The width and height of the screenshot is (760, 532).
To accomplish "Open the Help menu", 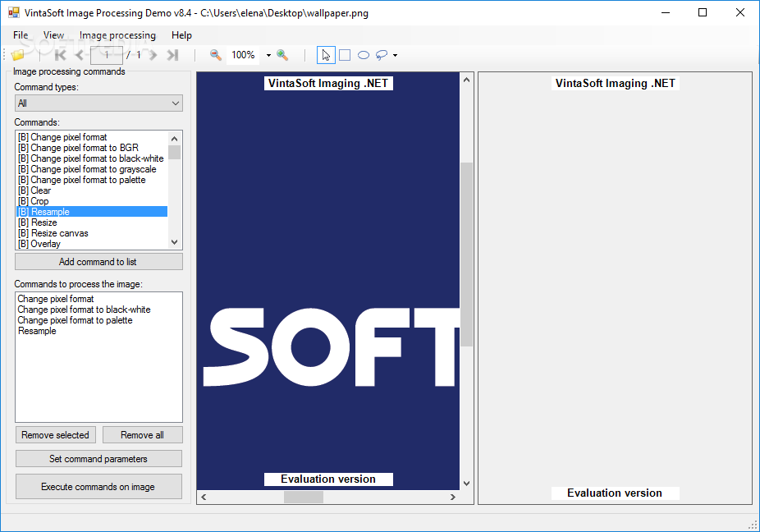I will pos(181,35).
